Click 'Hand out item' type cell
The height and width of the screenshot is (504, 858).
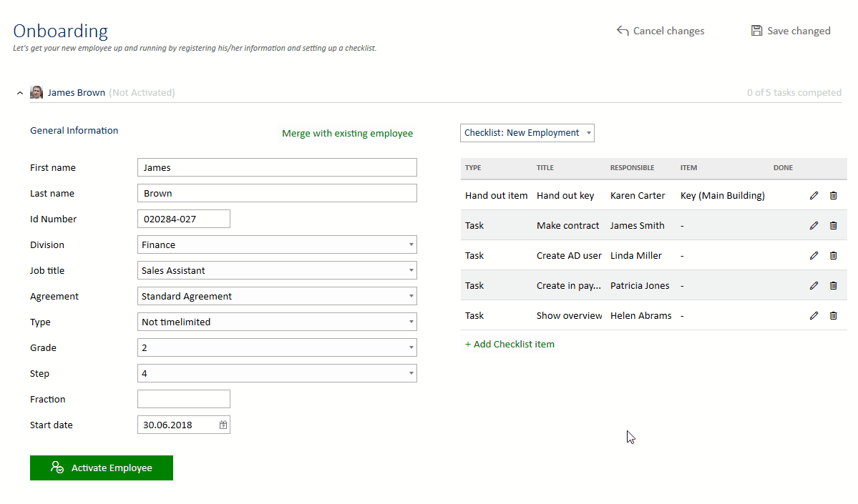[x=497, y=196]
